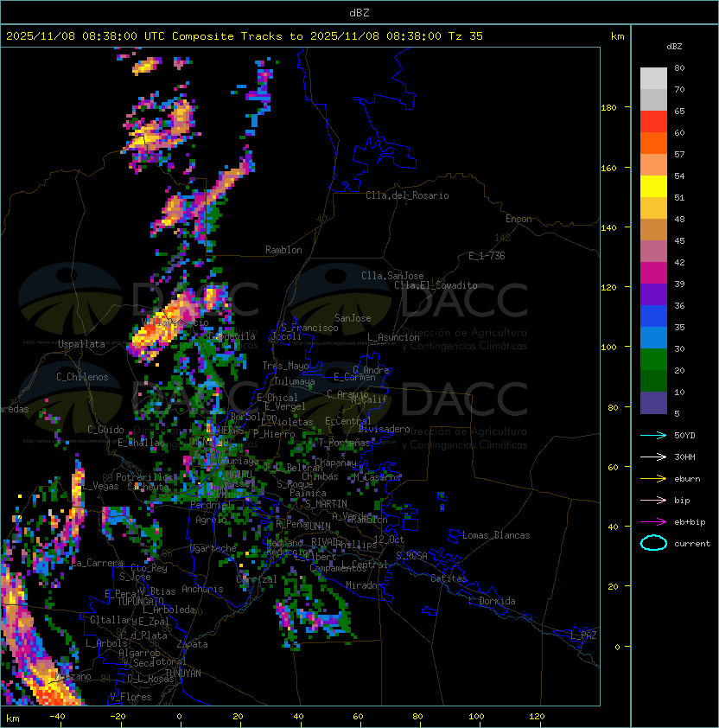The image size is (719, 728).
Task: Click the 'Tulumaya' map label
Action: [295, 381]
